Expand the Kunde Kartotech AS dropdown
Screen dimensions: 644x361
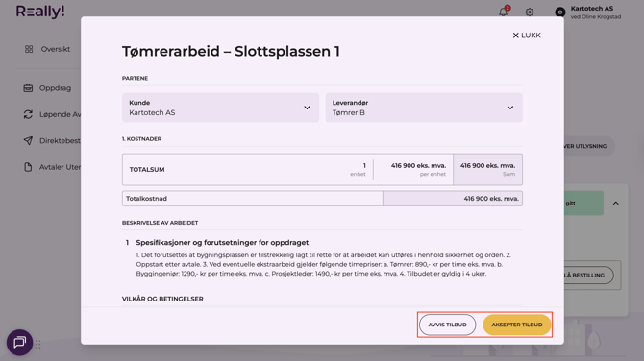pos(220,108)
